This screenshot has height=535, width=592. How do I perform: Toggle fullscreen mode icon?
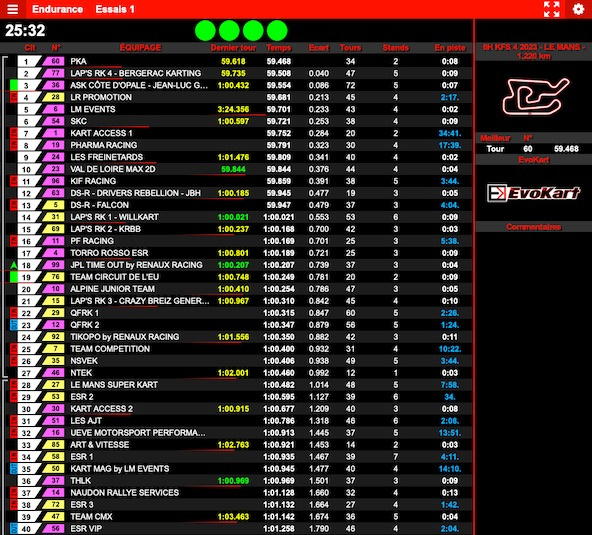point(552,9)
